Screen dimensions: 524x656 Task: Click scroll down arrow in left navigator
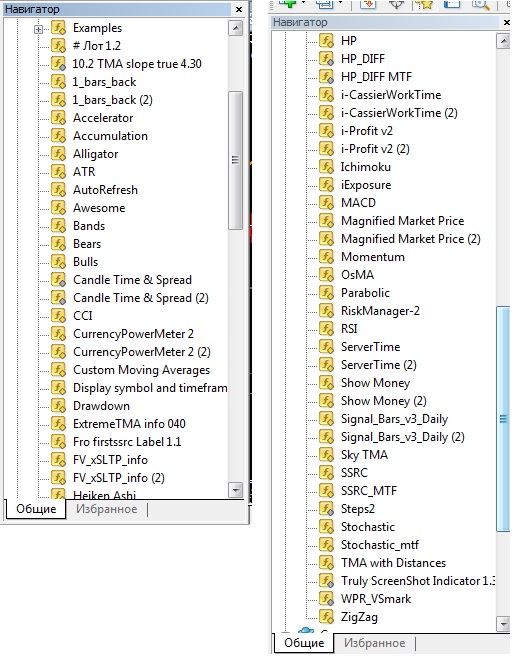click(236, 490)
